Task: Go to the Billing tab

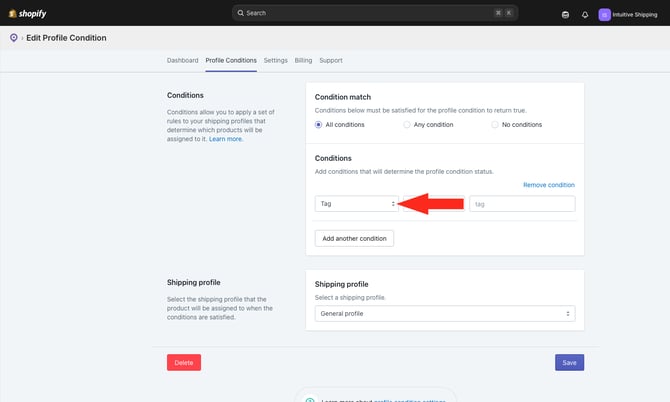Action: (303, 60)
